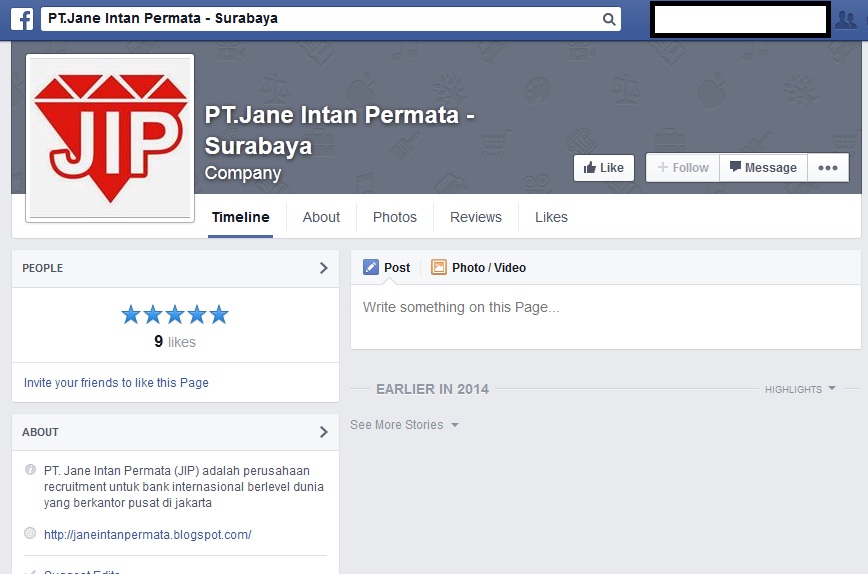Open Facebook home via logo icon
868x574 pixels.
click(x=22, y=19)
